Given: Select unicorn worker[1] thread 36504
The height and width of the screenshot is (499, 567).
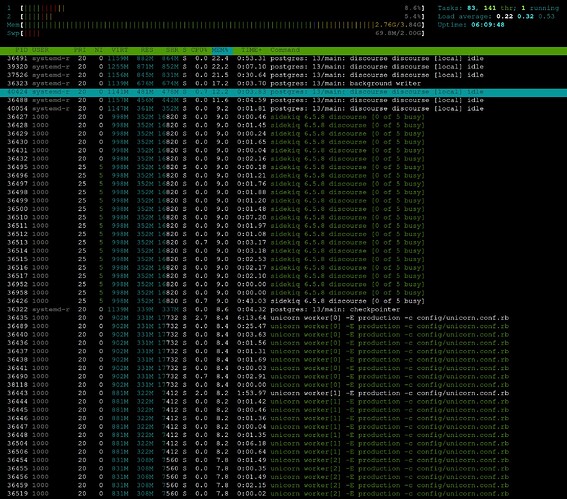Looking at the screenshot, I should click(x=284, y=443).
